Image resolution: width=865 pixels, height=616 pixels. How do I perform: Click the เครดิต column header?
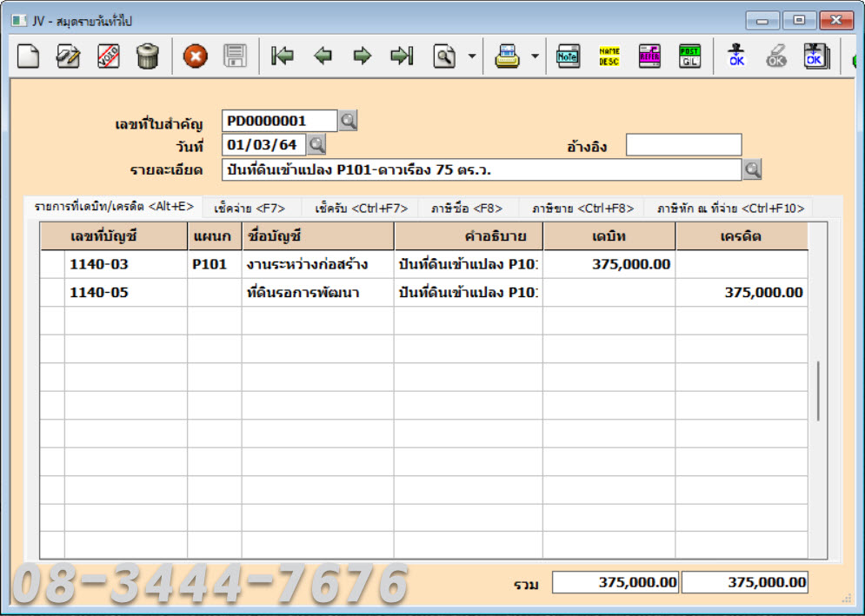[x=742, y=236]
